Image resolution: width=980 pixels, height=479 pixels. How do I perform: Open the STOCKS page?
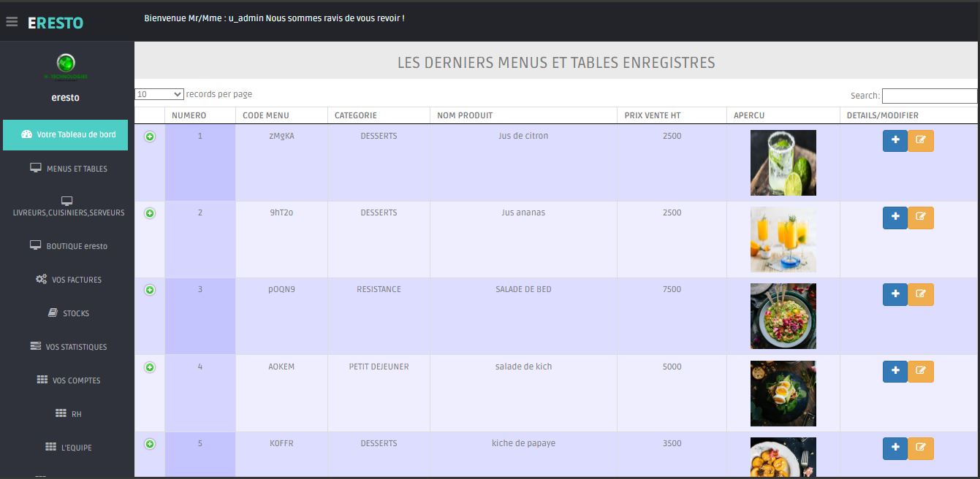(69, 313)
